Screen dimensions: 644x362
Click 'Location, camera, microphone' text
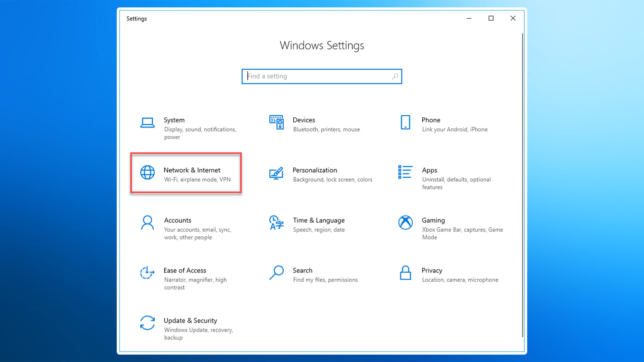click(460, 280)
